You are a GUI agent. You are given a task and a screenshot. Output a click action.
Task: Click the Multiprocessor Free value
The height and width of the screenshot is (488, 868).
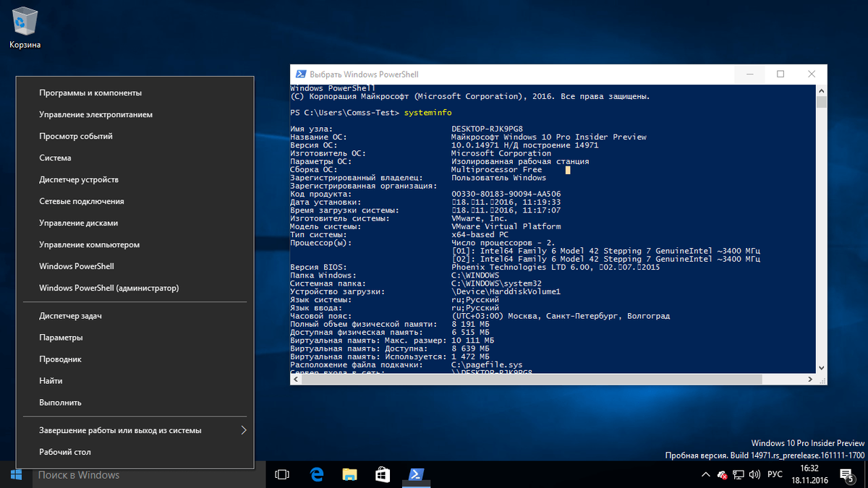pyautogui.click(x=496, y=170)
